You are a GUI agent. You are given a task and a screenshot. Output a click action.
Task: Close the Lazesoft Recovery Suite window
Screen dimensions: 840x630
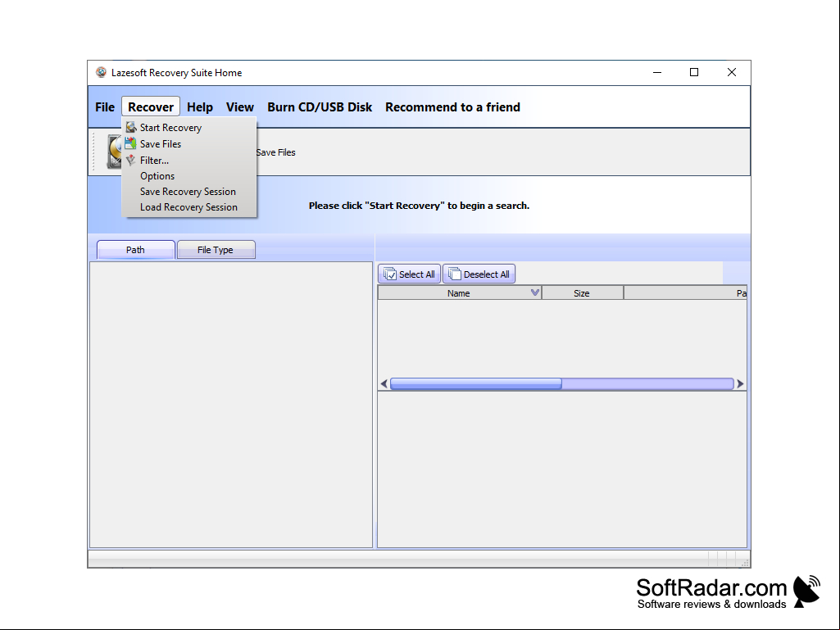click(x=731, y=72)
